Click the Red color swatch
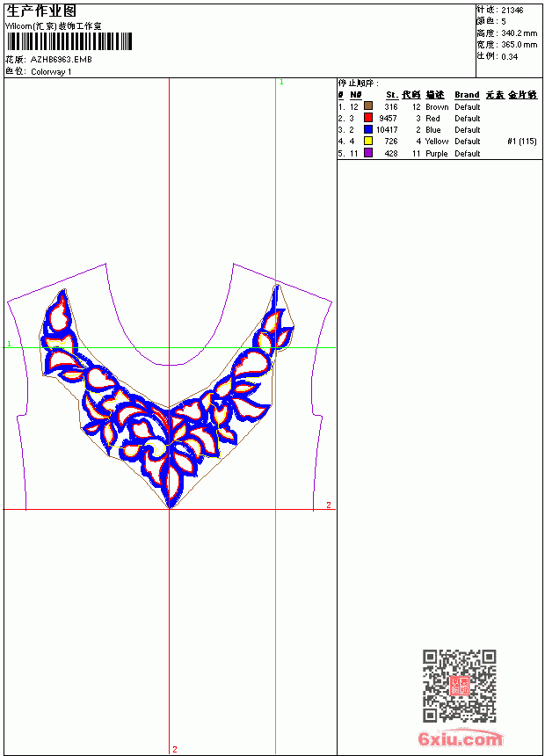This screenshot has width=545, height=756. (368, 118)
